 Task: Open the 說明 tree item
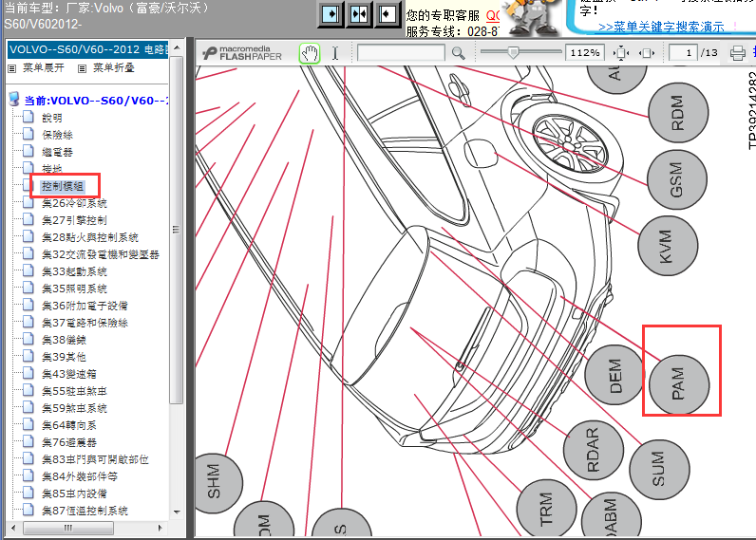coord(52,118)
